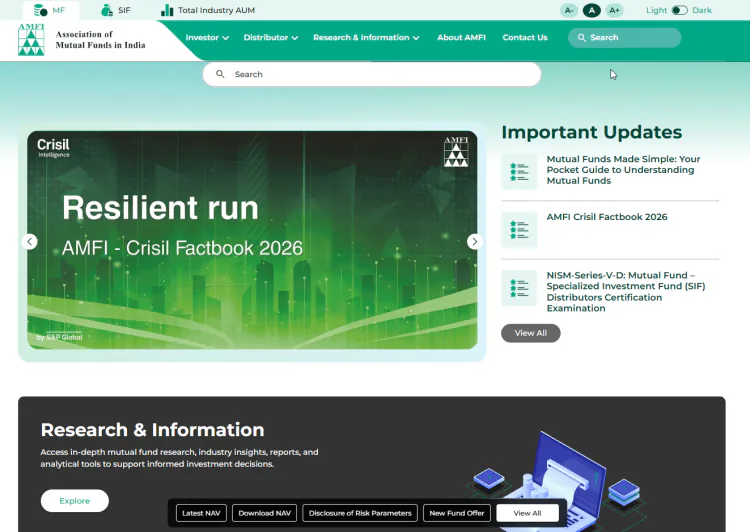Click the AMFI logo in header
Viewport: 750px width, 532px height.
[x=31, y=39]
